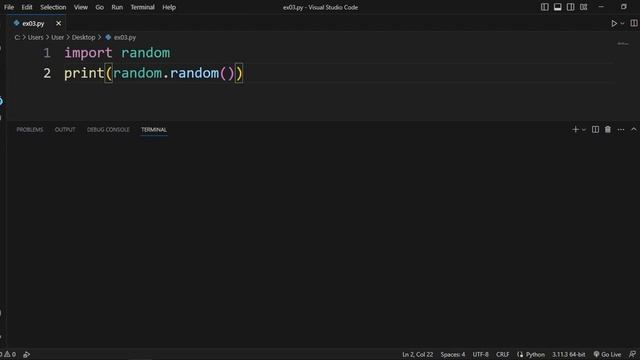Open the View menu
640x360 pixels.
(x=80, y=7)
